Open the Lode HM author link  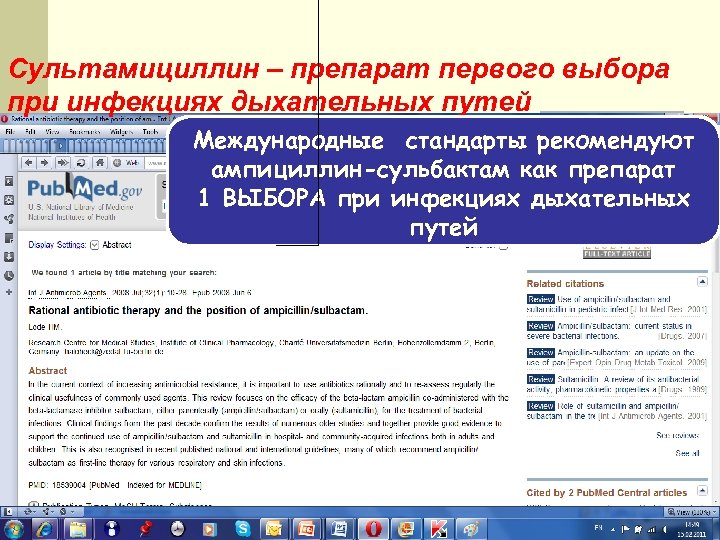tap(45, 327)
